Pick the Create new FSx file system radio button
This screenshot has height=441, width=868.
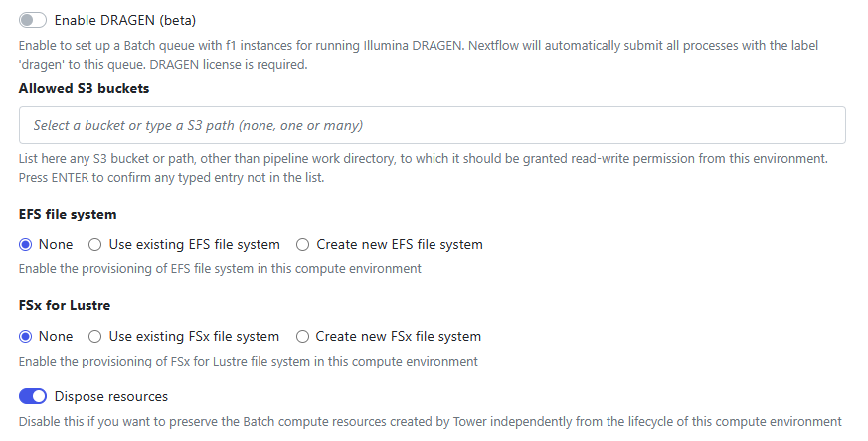point(303,337)
